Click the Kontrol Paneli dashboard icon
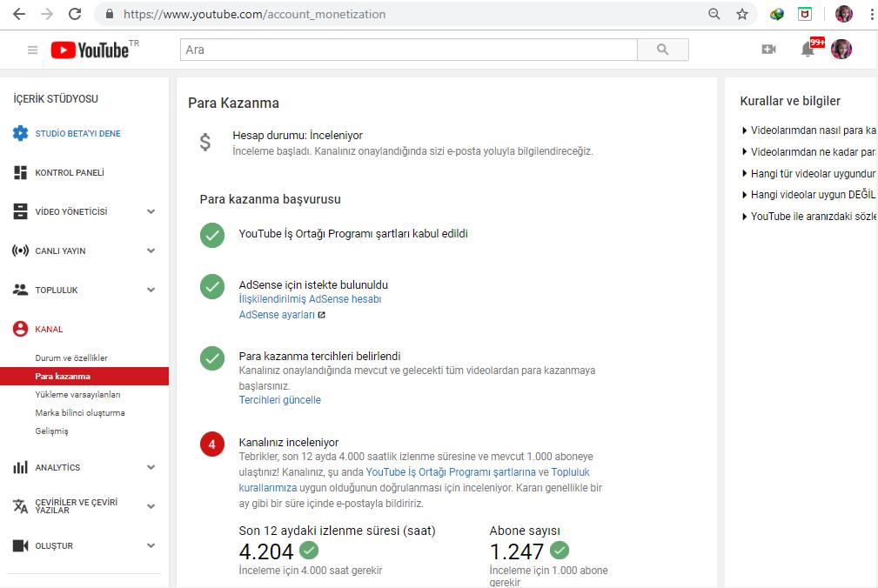Image resolution: width=878 pixels, height=588 pixels. [x=20, y=172]
